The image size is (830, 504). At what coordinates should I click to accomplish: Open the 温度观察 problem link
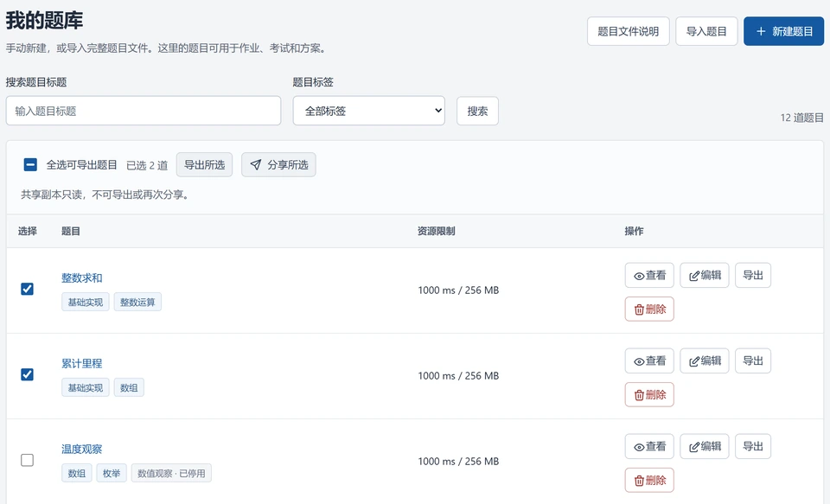pos(81,449)
